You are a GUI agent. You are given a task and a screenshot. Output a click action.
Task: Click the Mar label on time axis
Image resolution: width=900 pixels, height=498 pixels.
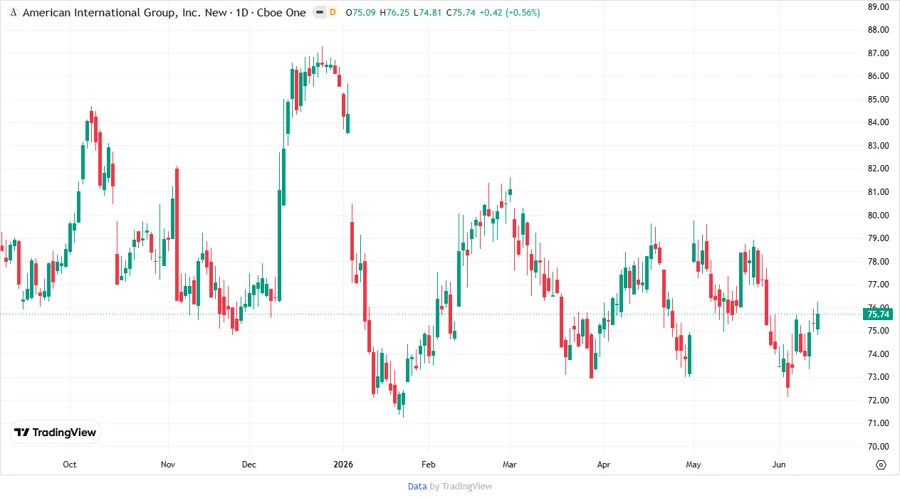pos(510,464)
